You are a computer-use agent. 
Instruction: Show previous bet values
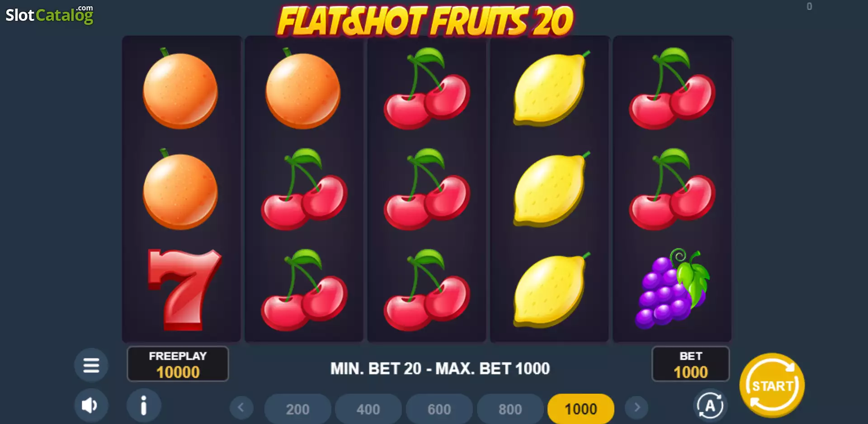241,408
